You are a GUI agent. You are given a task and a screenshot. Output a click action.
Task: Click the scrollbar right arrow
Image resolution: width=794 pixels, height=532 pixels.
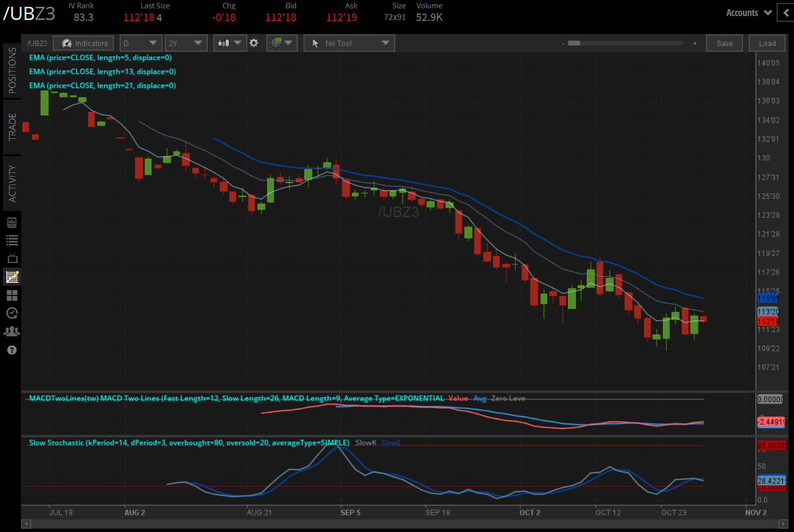[x=783, y=524]
